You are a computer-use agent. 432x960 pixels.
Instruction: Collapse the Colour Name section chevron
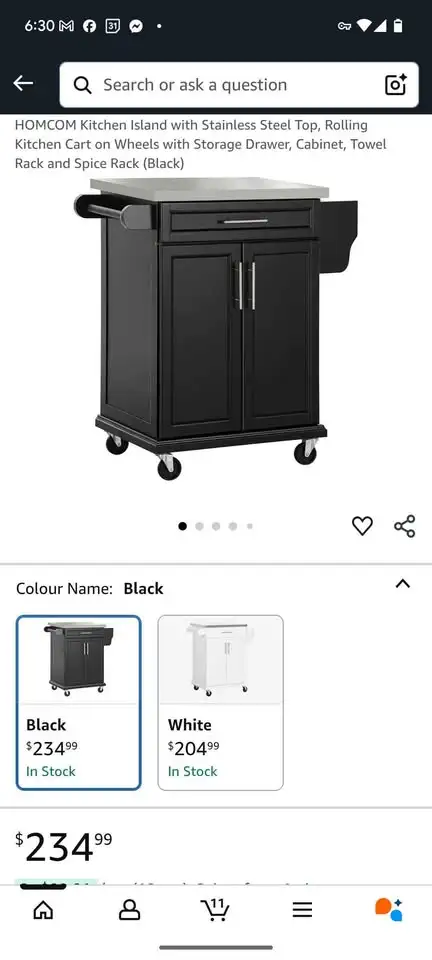pyautogui.click(x=403, y=583)
